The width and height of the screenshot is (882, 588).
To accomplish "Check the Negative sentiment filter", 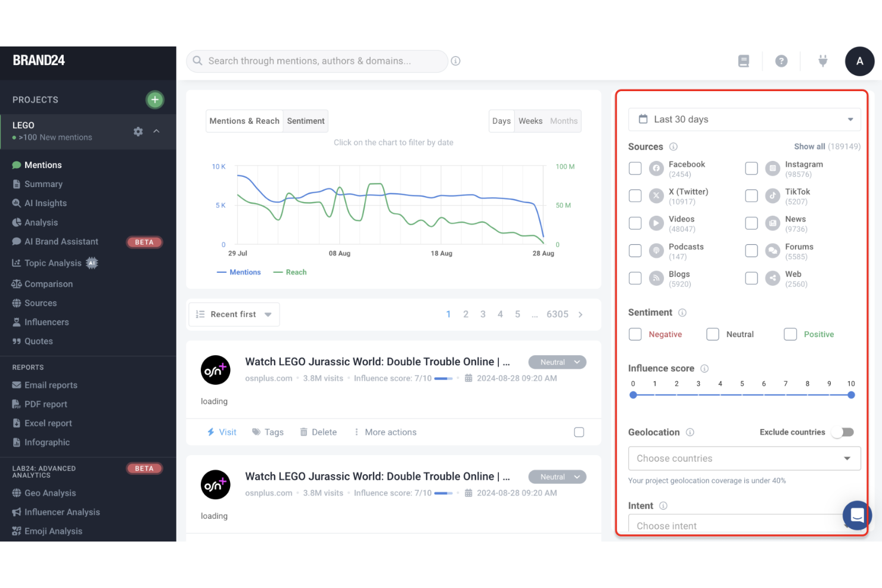I will [x=635, y=334].
